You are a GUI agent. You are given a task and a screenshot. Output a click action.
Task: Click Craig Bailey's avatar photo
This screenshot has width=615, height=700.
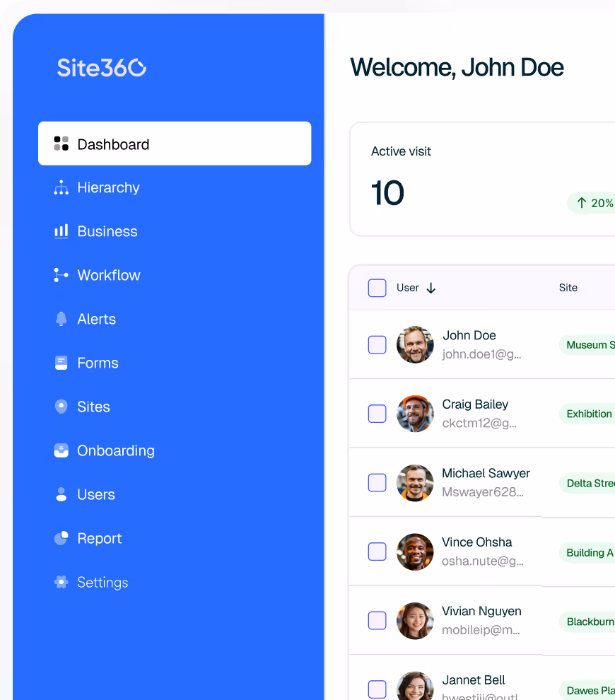pos(415,414)
